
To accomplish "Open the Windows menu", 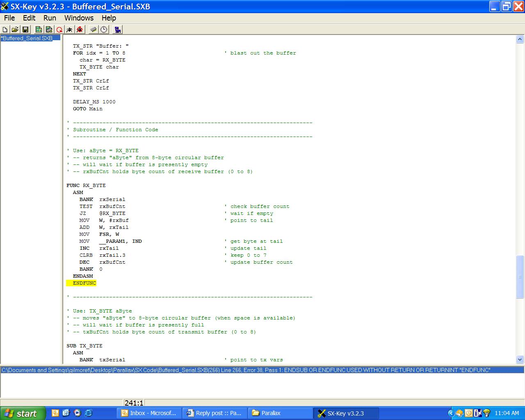I will [x=79, y=18].
